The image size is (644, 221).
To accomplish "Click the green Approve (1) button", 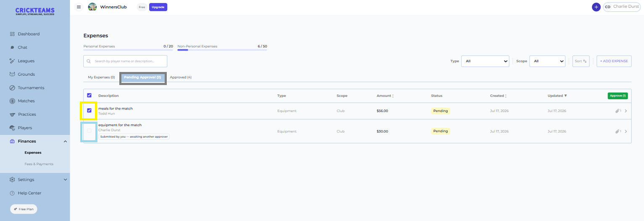I will [x=618, y=96].
